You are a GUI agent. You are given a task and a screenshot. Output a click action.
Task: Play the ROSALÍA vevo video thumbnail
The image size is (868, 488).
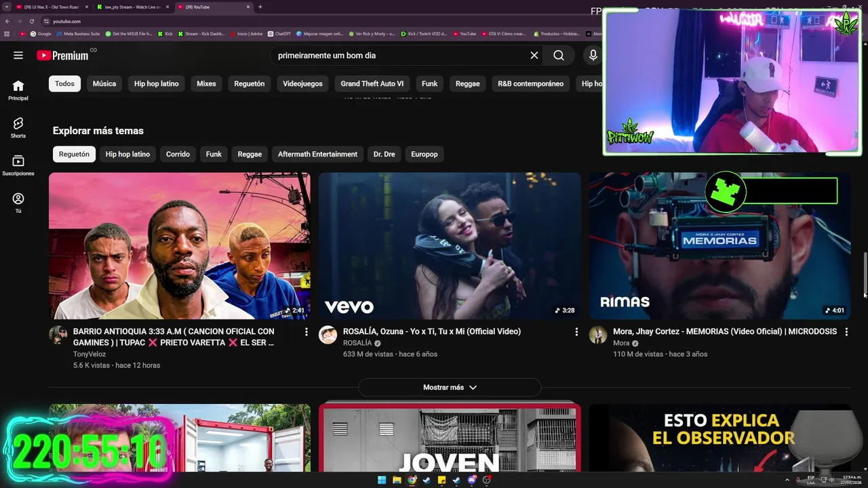[450, 245]
